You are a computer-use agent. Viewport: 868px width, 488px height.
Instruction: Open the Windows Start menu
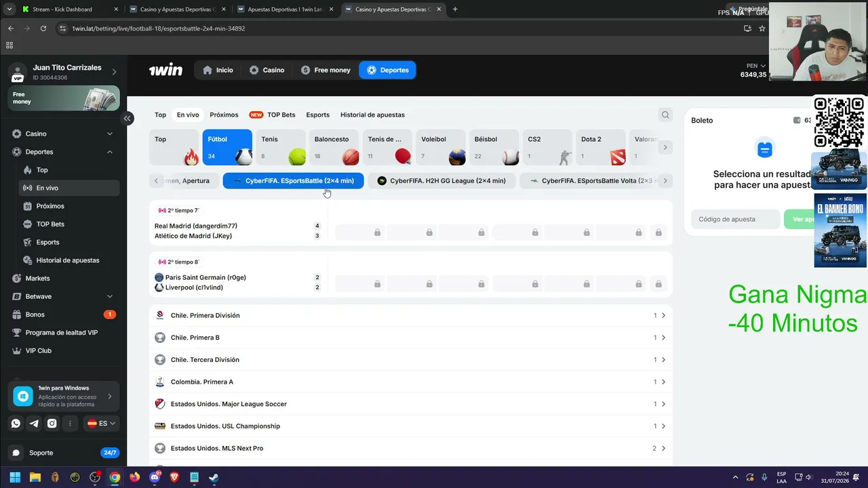15,477
